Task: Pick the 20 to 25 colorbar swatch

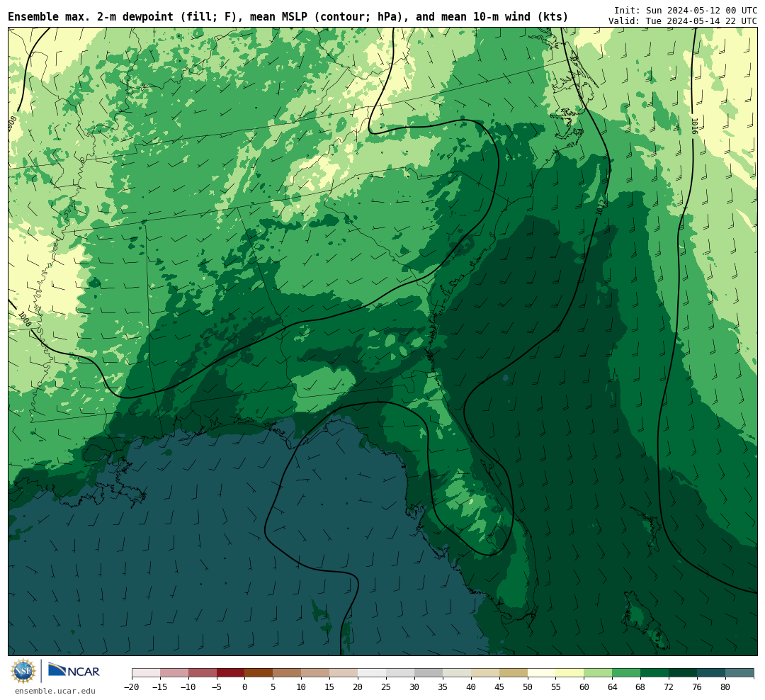Action: pyautogui.click(x=373, y=672)
